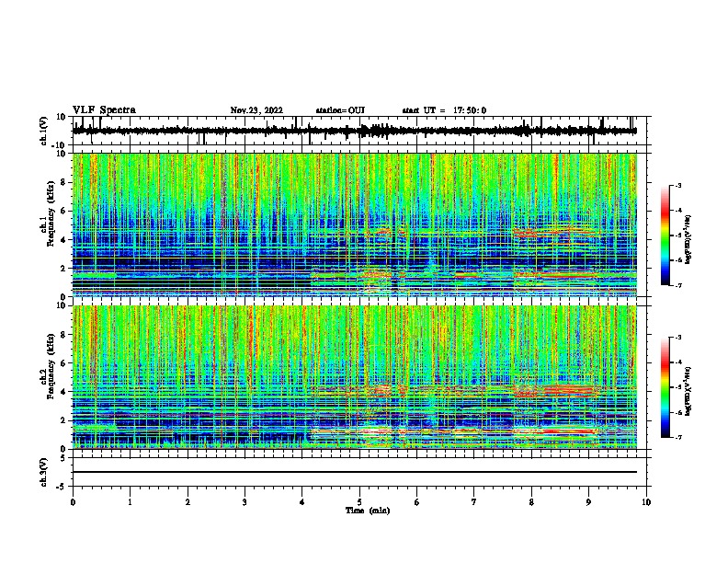The width and height of the screenshot is (728, 563).
Task: Click the ch.1 spectrogram panel
Action: pyautogui.click(x=355, y=224)
